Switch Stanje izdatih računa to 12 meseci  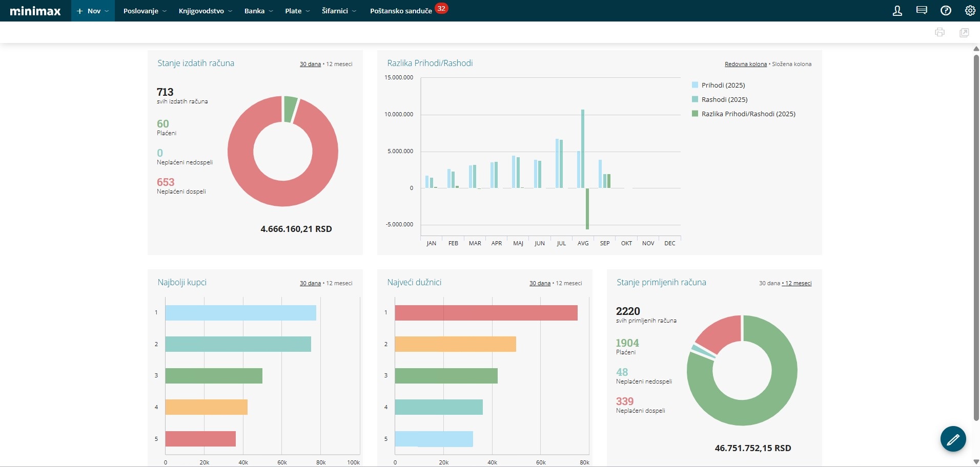click(339, 64)
